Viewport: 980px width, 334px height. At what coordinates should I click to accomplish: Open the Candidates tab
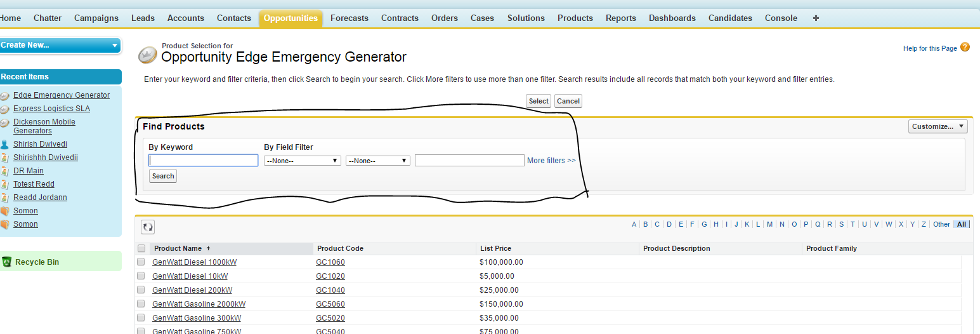730,18
